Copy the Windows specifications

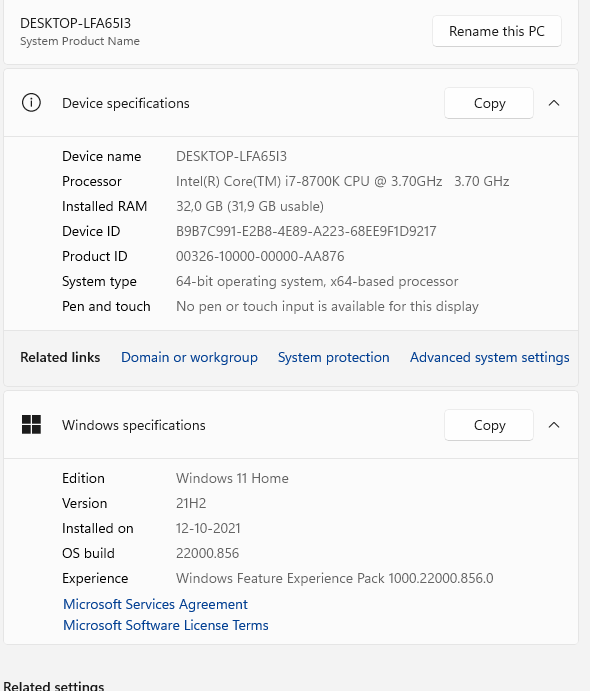pyautogui.click(x=489, y=425)
